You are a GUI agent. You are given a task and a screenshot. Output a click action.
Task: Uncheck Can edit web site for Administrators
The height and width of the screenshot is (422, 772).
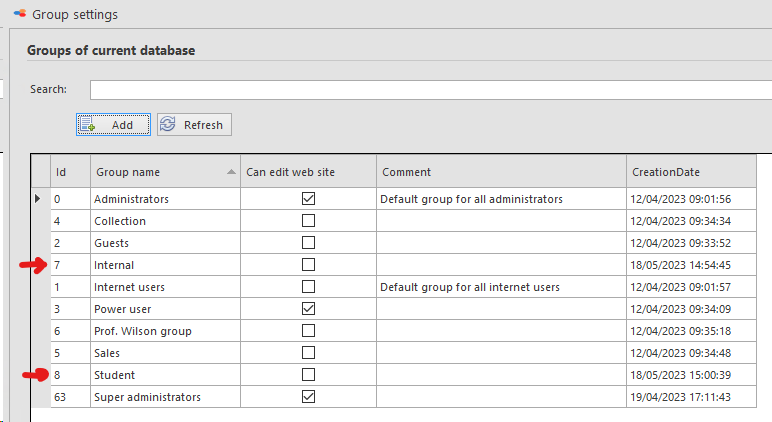point(308,198)
